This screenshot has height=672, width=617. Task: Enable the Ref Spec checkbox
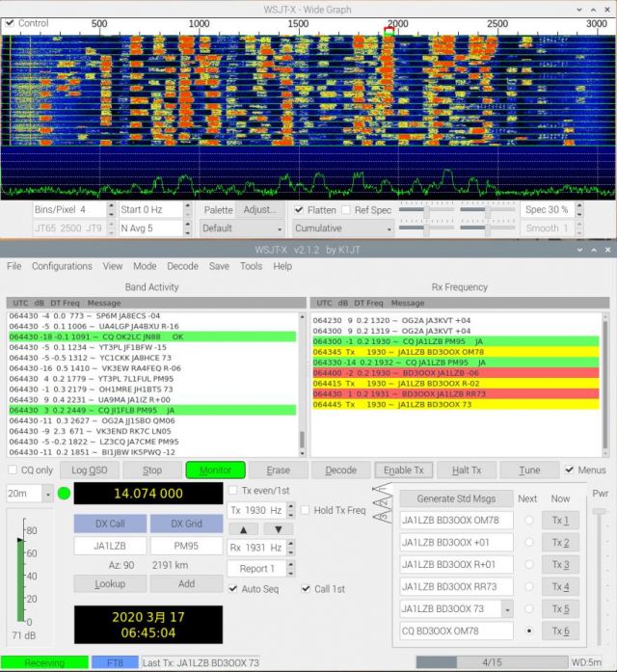coord(346,210)
